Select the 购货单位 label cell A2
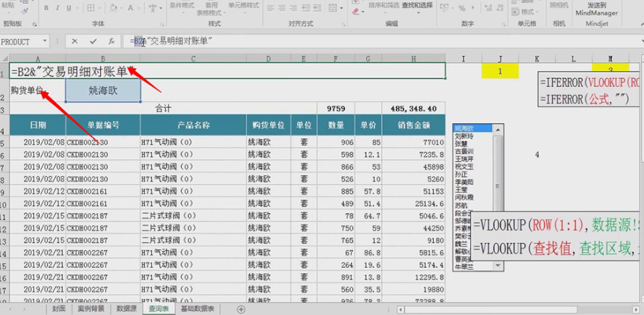This screenshot has width=644, height=315. point(38,91)
